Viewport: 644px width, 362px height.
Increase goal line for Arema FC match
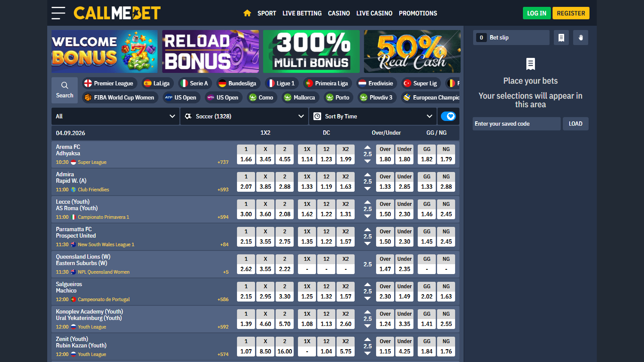[x=368, y=147]
